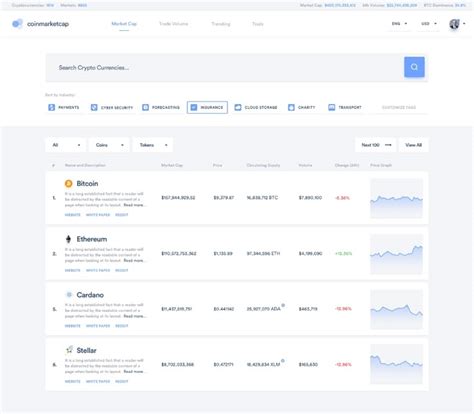This screenshot has height=414, width=474.
Task: Click Read more in Bitcoin description
Action: (x=134, y=205)
